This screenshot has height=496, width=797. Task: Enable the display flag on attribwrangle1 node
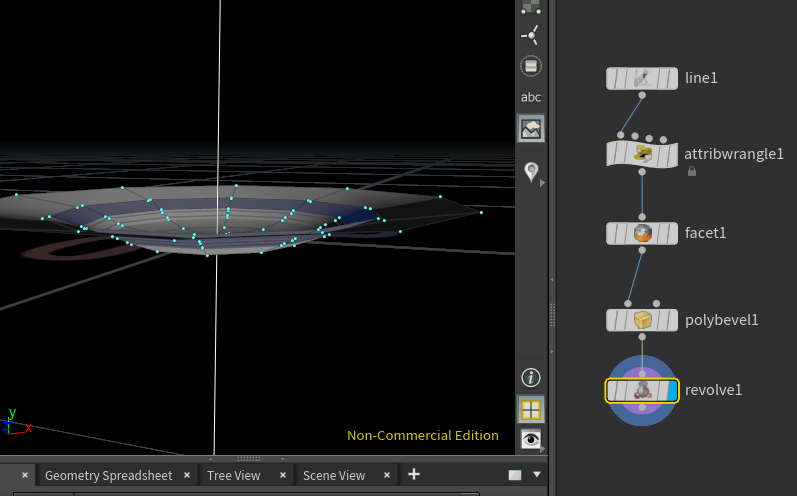click(671, 153)
